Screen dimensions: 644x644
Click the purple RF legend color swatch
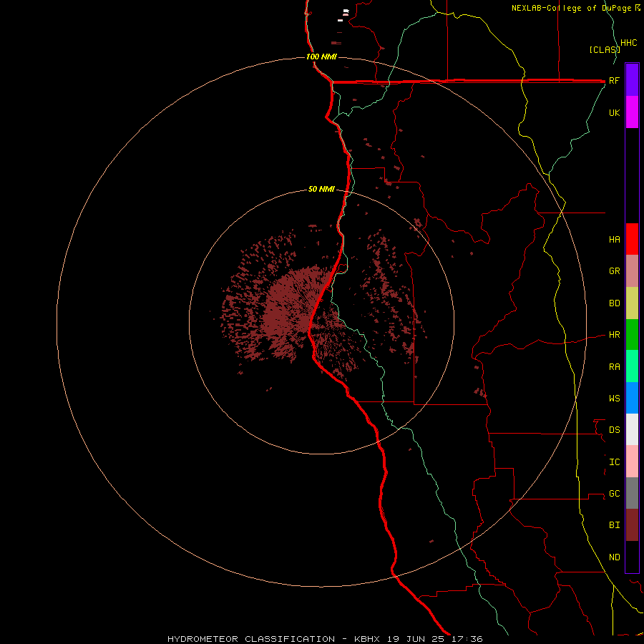(x=632, y=80)
